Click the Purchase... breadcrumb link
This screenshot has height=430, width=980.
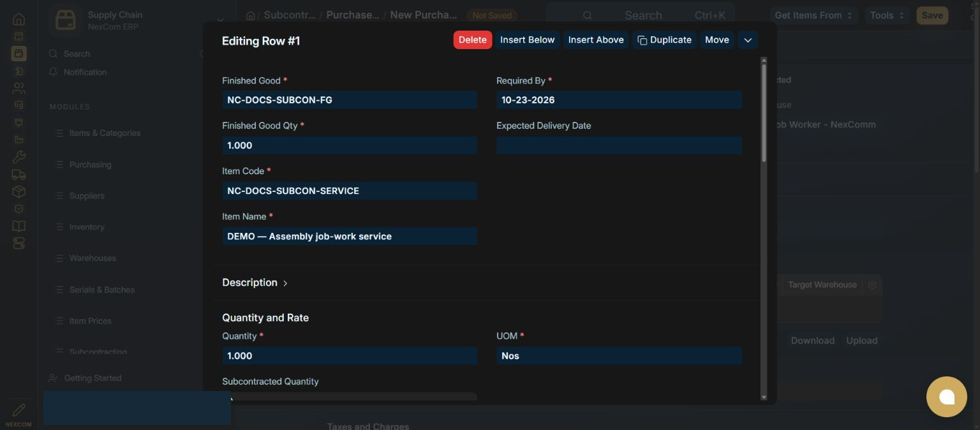(x=353, y=15)
